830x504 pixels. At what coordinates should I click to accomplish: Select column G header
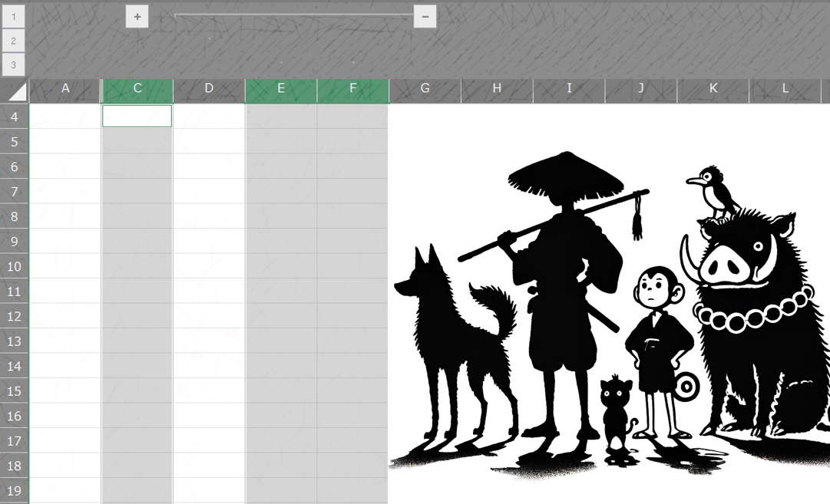click(425, 88)
